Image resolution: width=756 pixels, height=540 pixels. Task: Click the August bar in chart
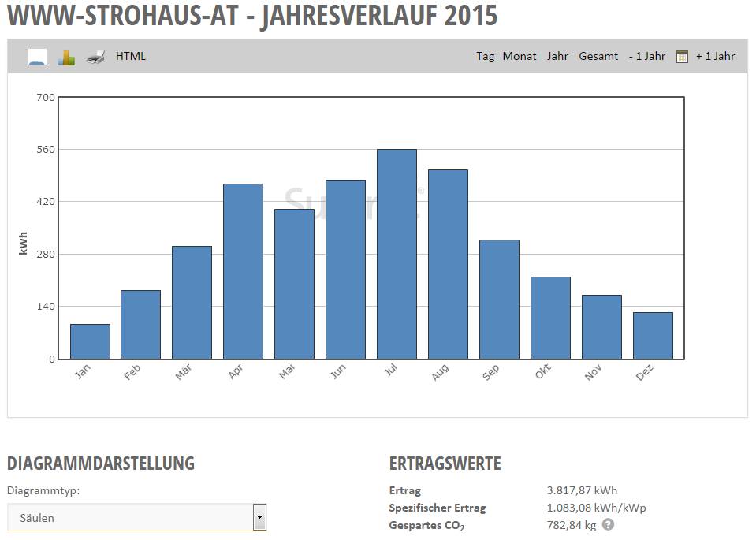pyautogui.click(x=448, y=264)
